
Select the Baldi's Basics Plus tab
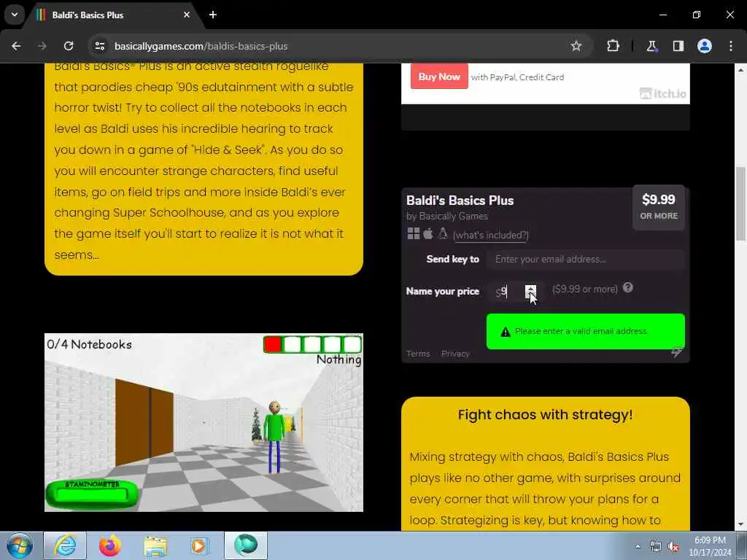pyautogui.click(x=115, y=15)
